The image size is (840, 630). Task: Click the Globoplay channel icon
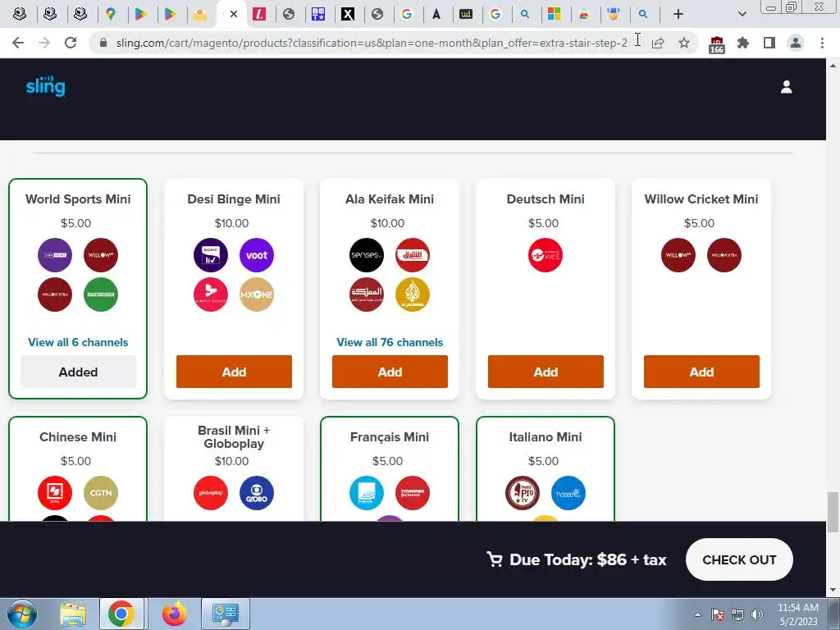211,493
